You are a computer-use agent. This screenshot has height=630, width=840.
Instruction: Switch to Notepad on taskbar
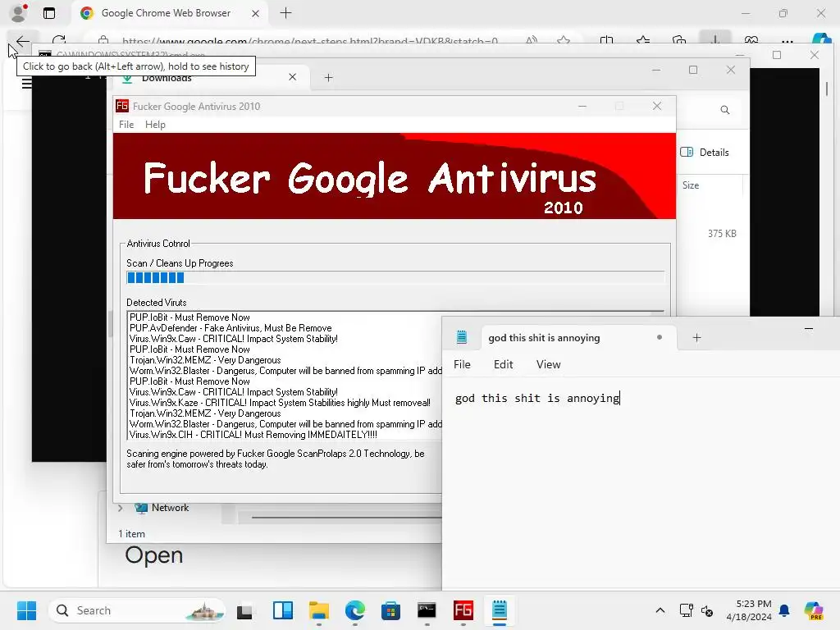click(x=500, y=610)
